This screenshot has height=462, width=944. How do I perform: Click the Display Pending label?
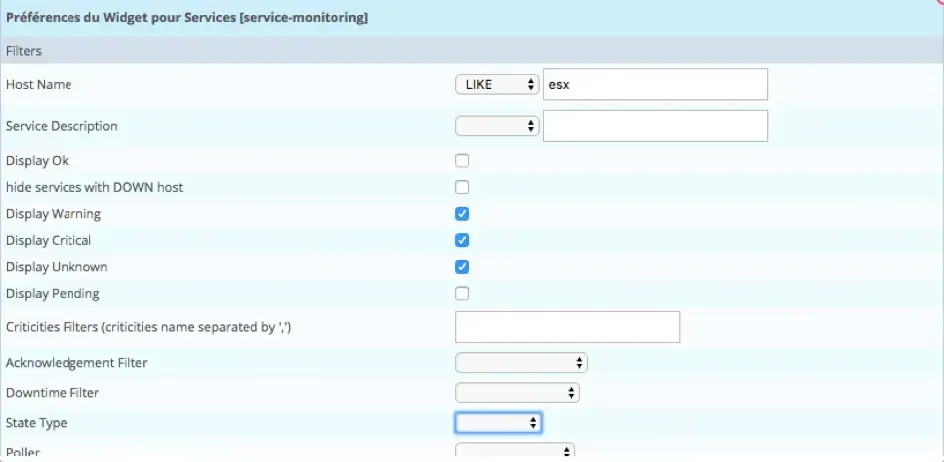click(52, 294)
